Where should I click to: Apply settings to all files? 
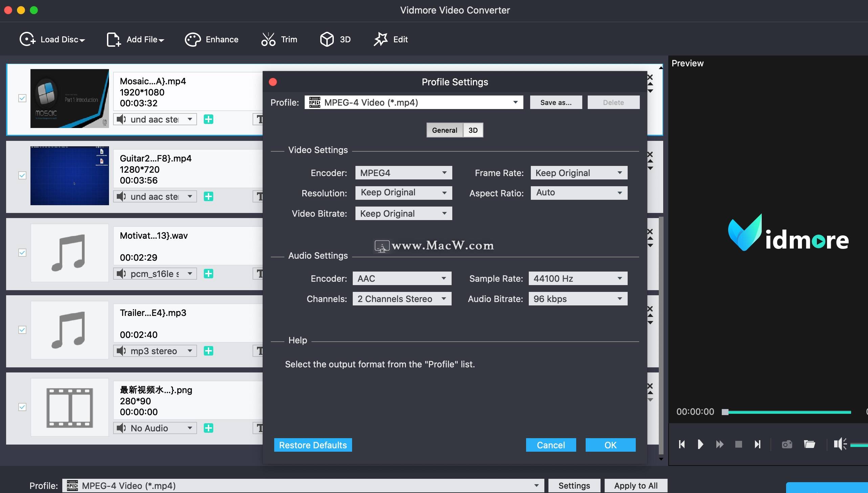(x=635, y=485)
